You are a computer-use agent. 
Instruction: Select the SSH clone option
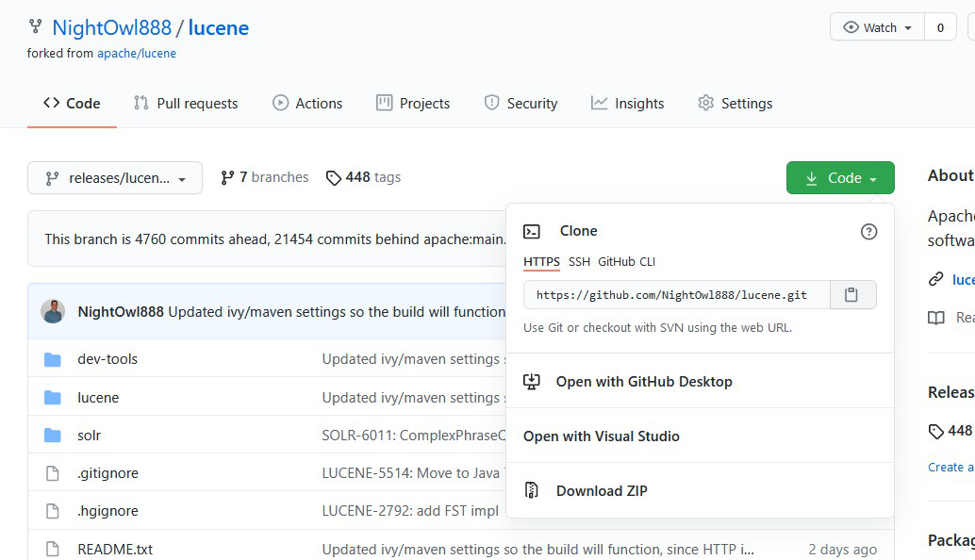[579, 262]
